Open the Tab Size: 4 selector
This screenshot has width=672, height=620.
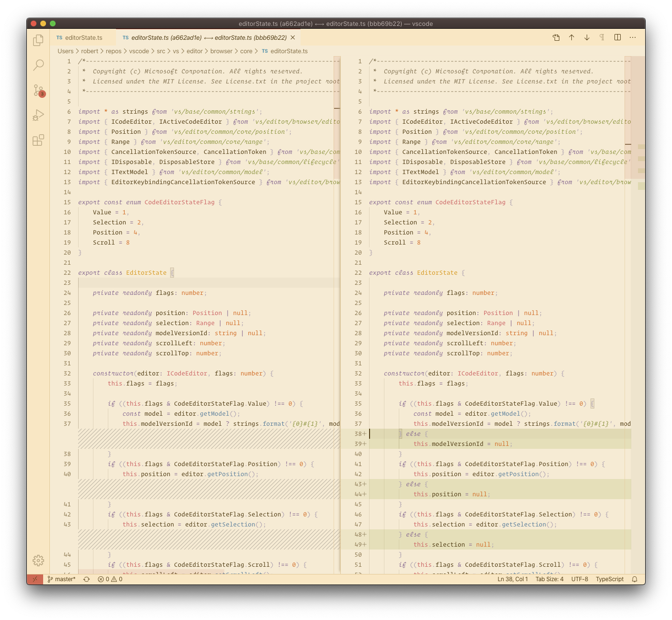(x=549, y=579)
